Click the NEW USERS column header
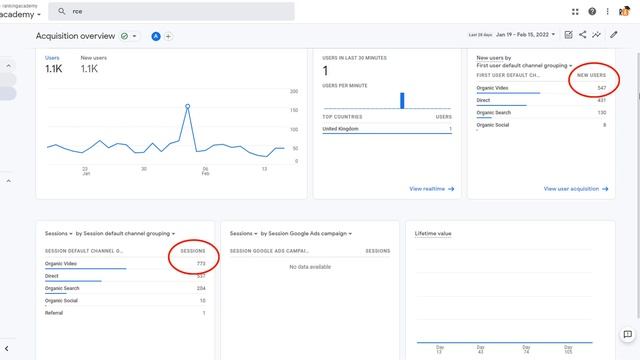Screen dimensions: 640x360 point(591,76)
